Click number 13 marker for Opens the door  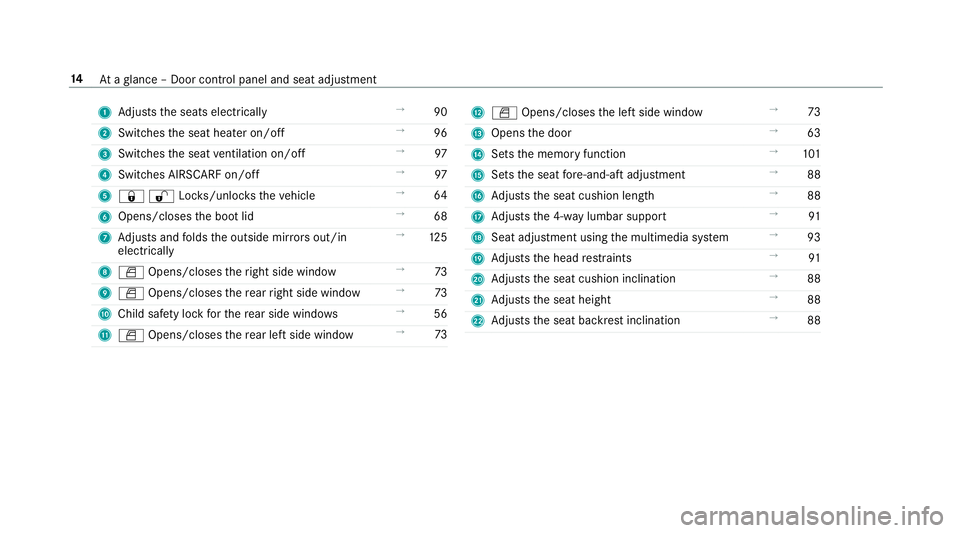478,133
